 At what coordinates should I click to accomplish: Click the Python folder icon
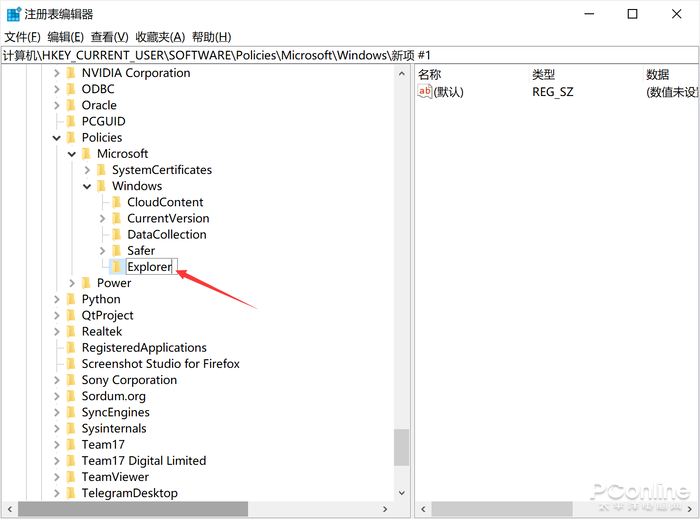[71, 299]
